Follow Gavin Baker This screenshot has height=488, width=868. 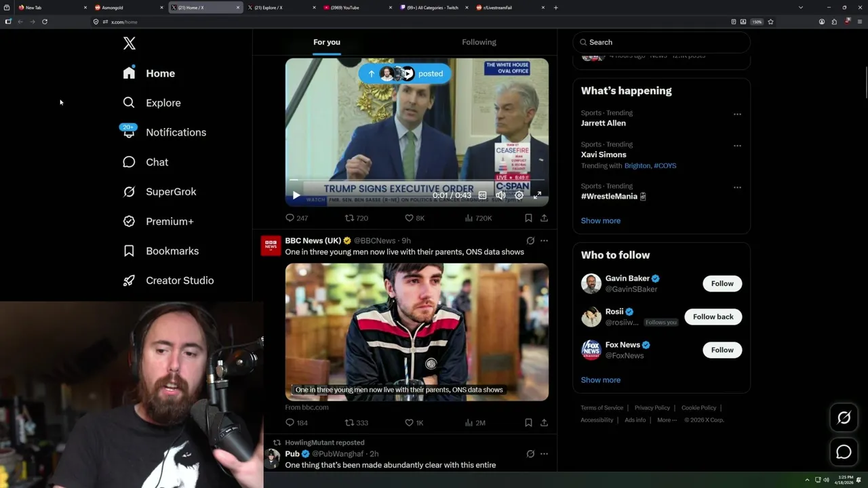[x=722, y=283]
